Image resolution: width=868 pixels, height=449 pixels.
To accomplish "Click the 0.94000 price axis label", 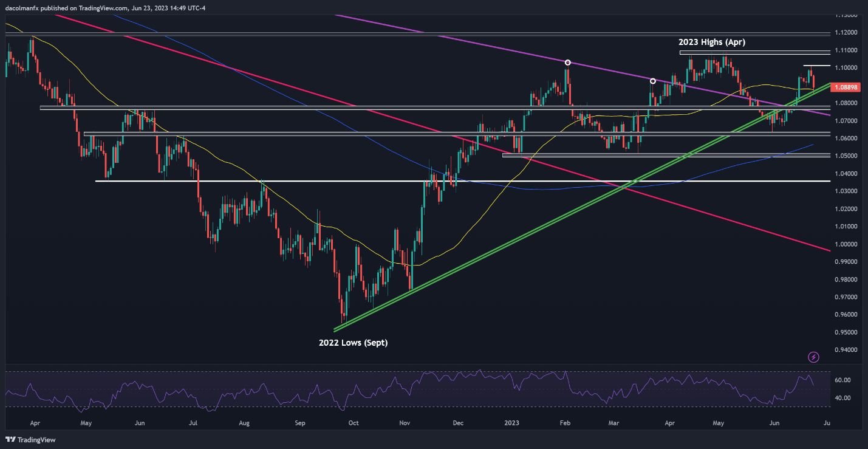I will click(x=845, y=350).
